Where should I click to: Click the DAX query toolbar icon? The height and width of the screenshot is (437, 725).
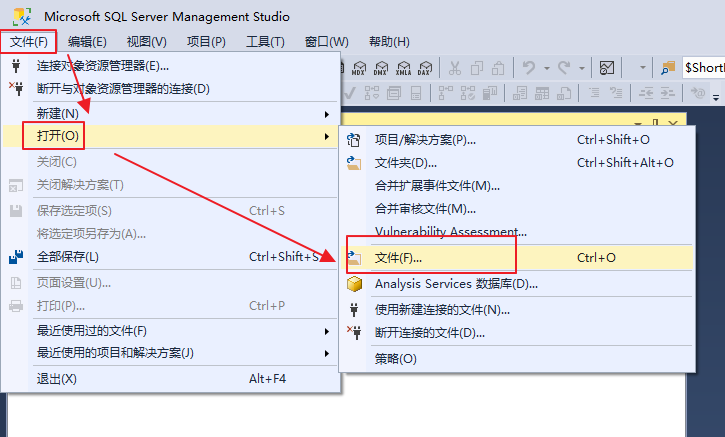(424, 68)
